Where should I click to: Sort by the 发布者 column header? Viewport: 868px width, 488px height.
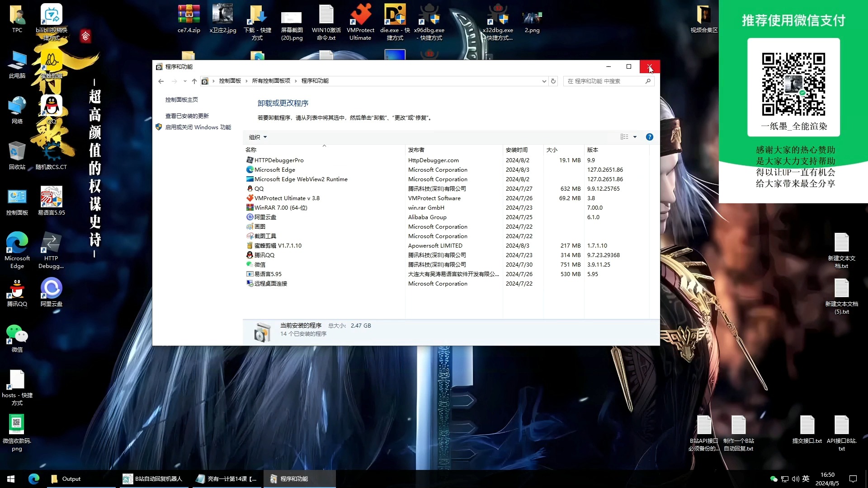[454, 150]
